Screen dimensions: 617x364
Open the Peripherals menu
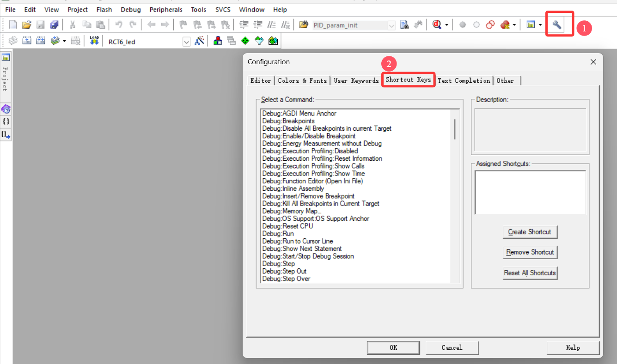pyautogui.click(x=166, y=9)
